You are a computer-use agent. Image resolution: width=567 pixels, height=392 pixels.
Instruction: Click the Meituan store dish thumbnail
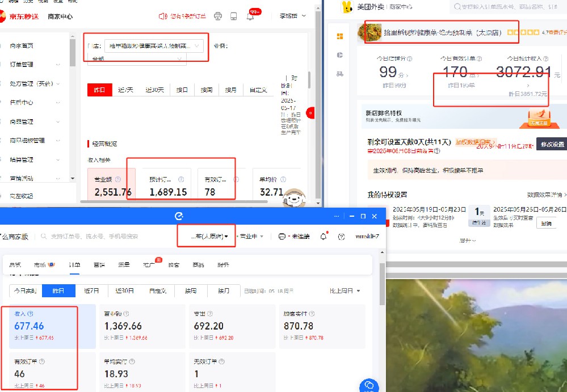(x=369, y=32)
